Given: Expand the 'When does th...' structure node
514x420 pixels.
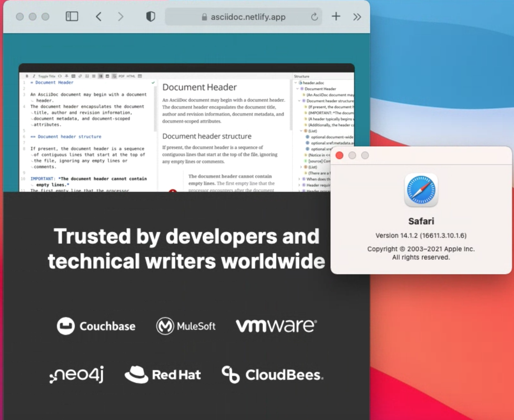Looking at the screenshot, I should coord(299,179).
